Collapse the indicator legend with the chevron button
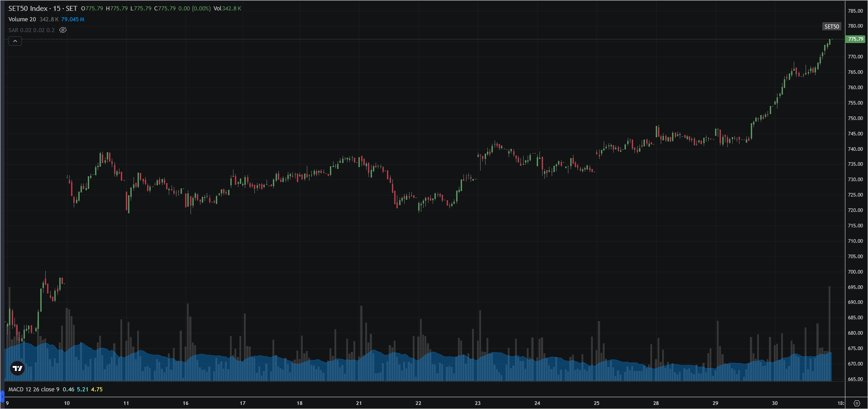This screenshot has width=868, height=409. (x=15, y=41)
